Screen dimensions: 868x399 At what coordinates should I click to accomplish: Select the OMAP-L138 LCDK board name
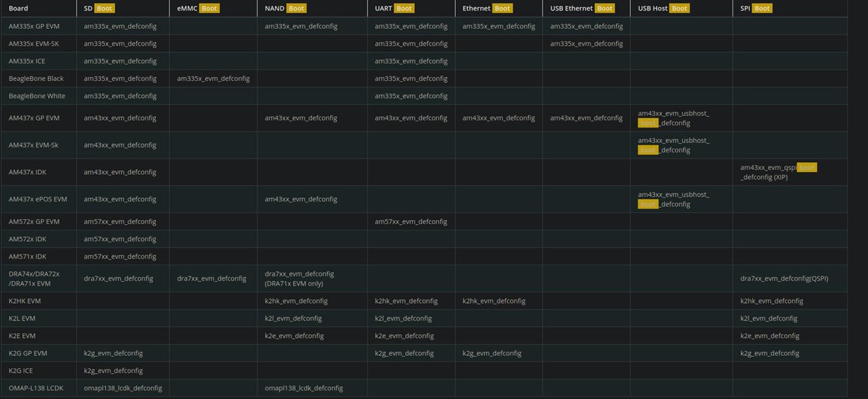click(x=35, y=388)
